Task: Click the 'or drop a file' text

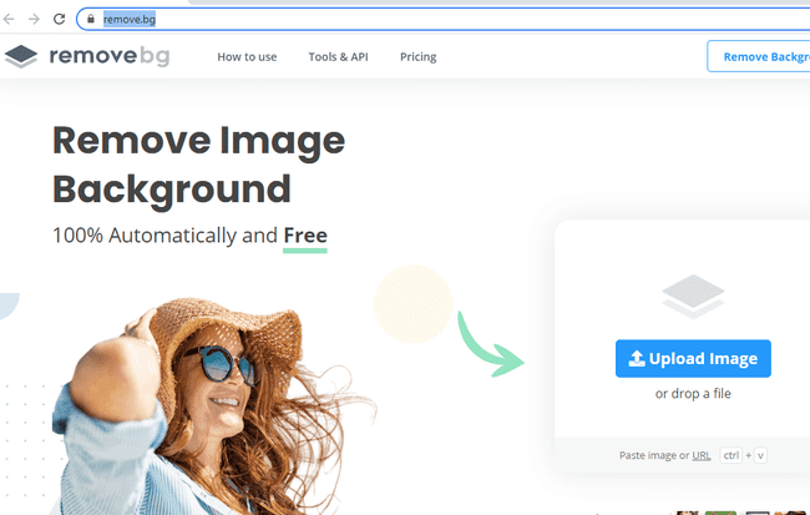Action: [x=693, y=394]
